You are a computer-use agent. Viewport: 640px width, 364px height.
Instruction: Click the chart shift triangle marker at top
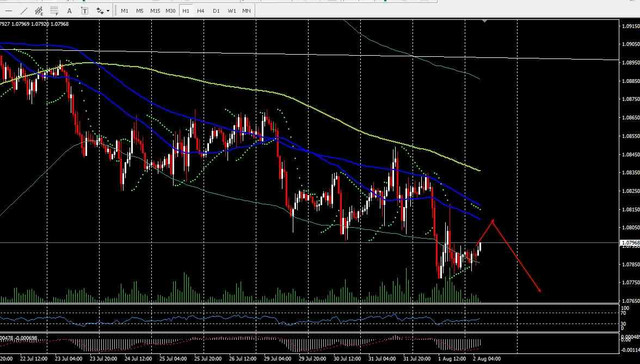click(484, 20)
